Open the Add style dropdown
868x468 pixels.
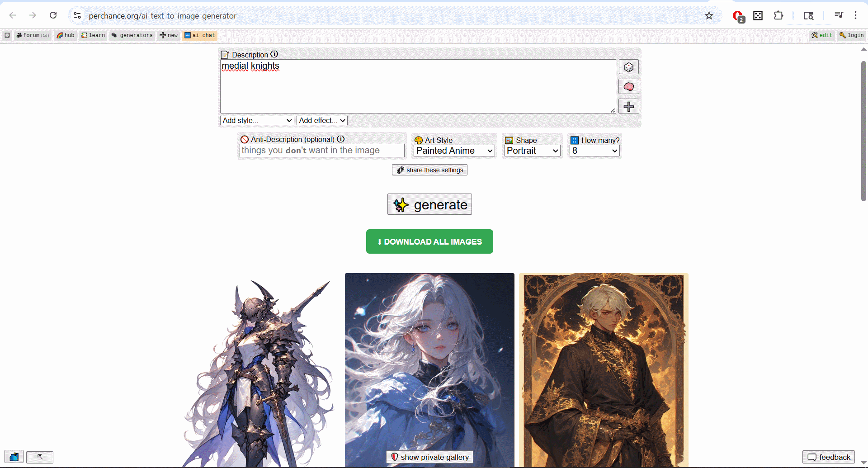pyautogui.click(x=257, y=120)
